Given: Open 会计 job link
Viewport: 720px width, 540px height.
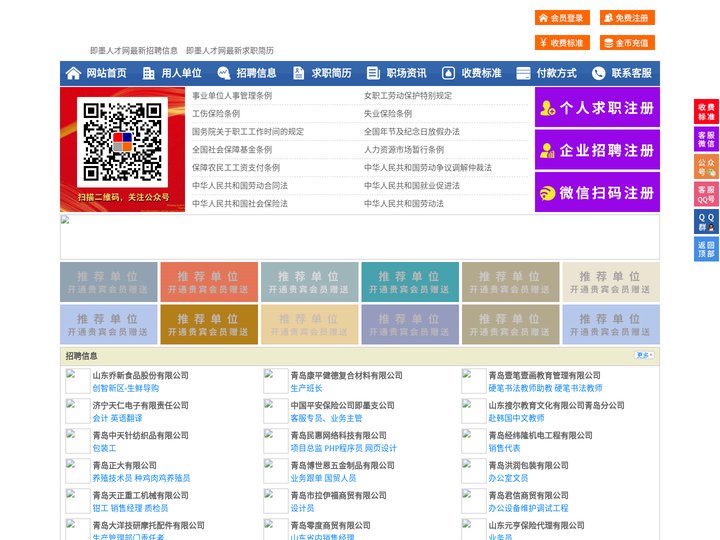Looking at the screenshot, I should click(x=100, y=418).
